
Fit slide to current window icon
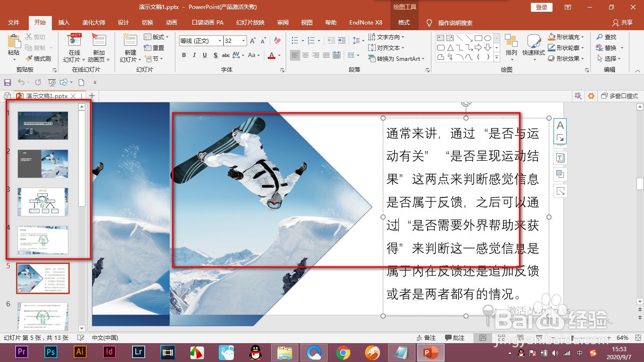point(637,338)
